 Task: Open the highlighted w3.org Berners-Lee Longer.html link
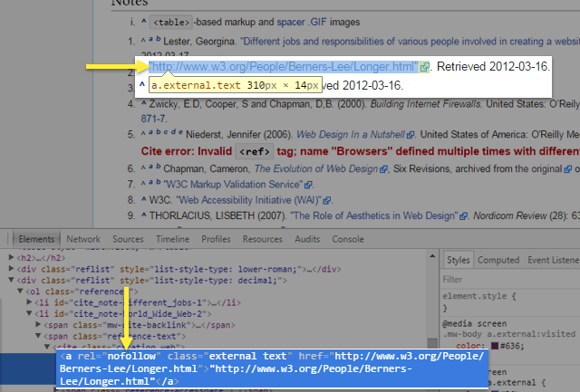coord(283,68)
